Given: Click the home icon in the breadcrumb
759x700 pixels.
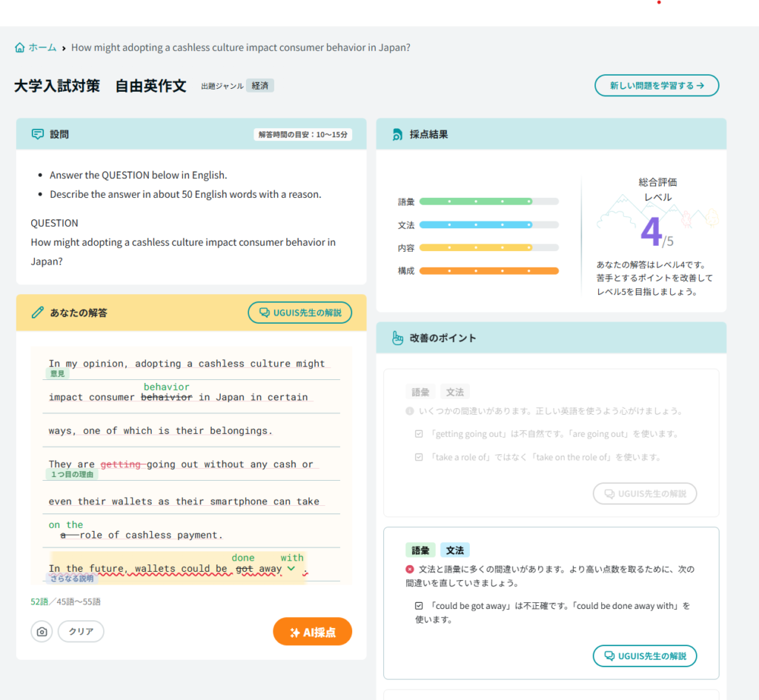Looking at the screenshot, I should coord(19,47).
